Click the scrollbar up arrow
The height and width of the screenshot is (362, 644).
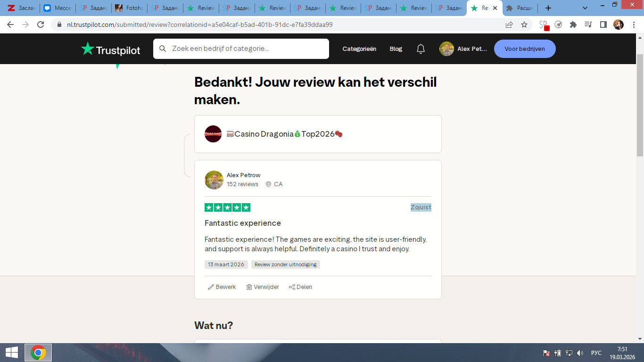click(x=640, y=37)
